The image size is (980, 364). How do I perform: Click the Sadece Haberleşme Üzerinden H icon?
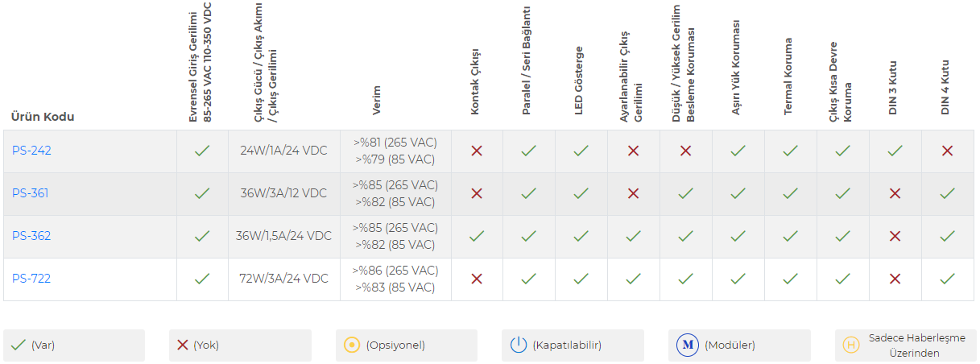click(851, 345)
